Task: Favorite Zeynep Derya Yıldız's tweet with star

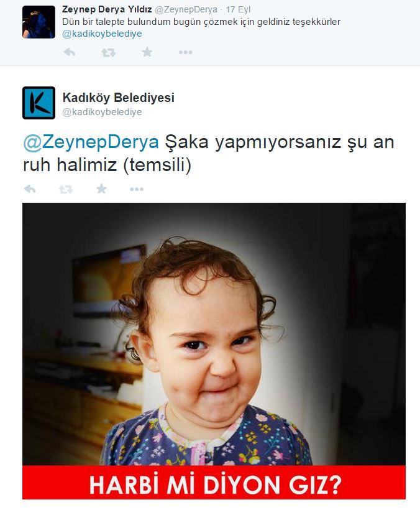Action: tap(147, 52)
